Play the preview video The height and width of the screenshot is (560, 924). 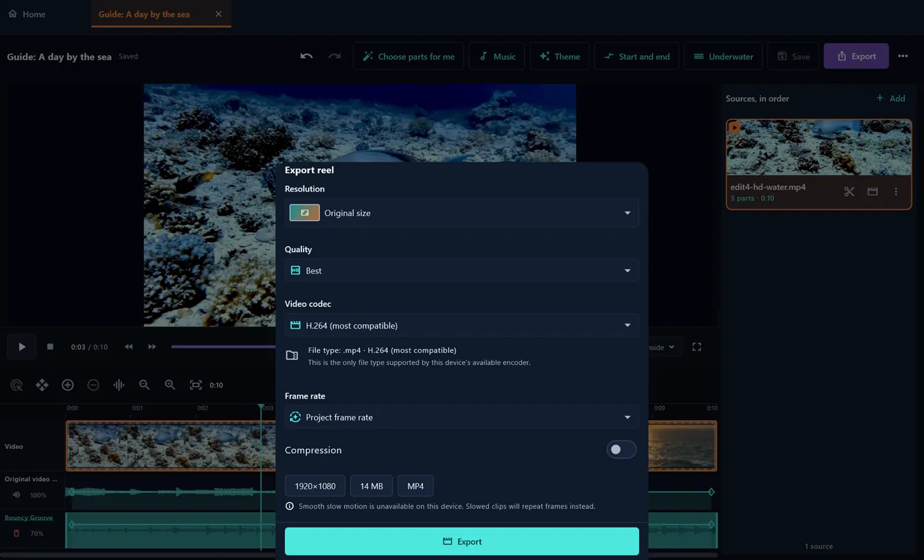(x=22, y=347)
